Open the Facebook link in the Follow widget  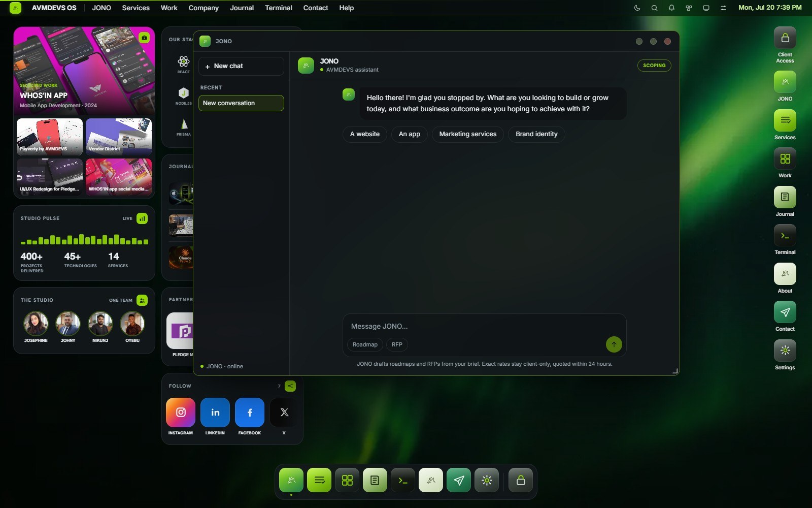[250, 412]
